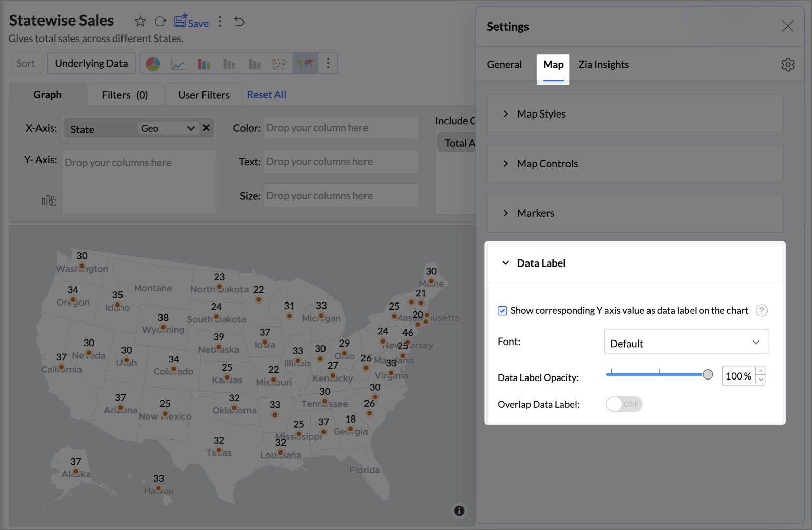Image resolution: width=812 pixels, height=530 pixels.
Task: Select the pie chart type icon
Action: (153, 64)
